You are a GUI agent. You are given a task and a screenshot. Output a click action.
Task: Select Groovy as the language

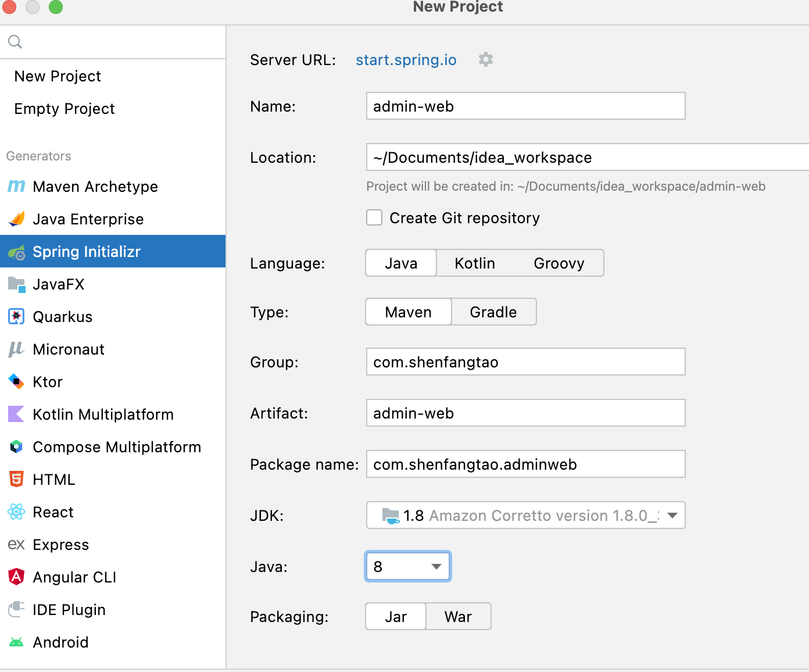[559, 263]
